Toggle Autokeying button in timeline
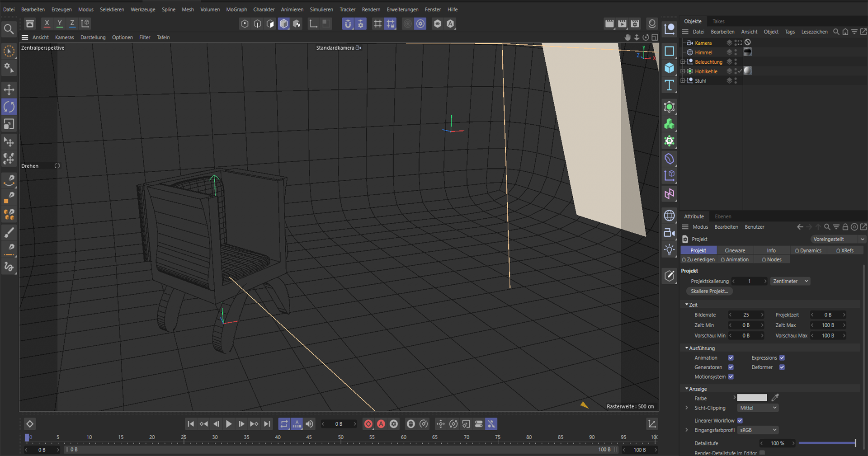 click(x=381, y=424)
